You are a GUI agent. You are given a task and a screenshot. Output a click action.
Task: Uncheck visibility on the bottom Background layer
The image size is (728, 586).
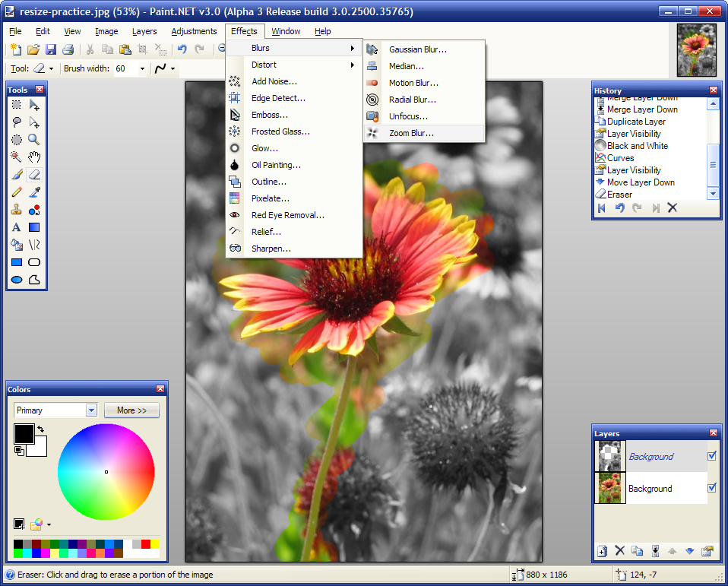712,488
